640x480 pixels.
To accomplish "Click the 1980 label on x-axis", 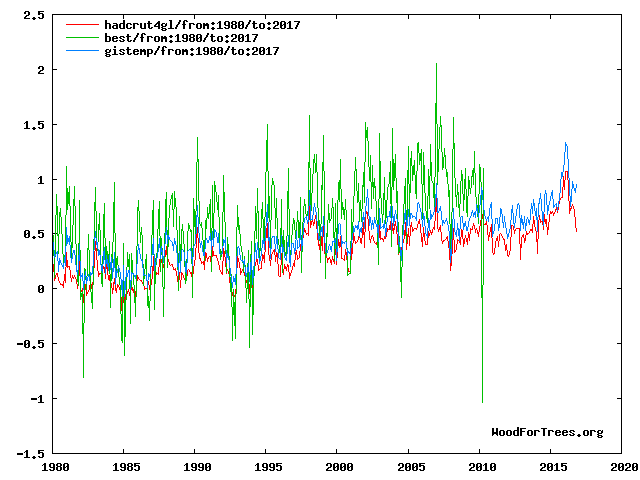I will 54,467.
